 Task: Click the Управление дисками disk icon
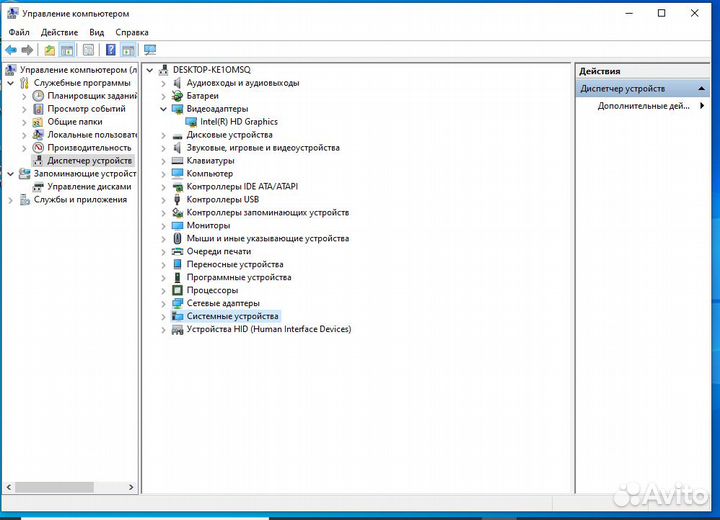(38, 187)
